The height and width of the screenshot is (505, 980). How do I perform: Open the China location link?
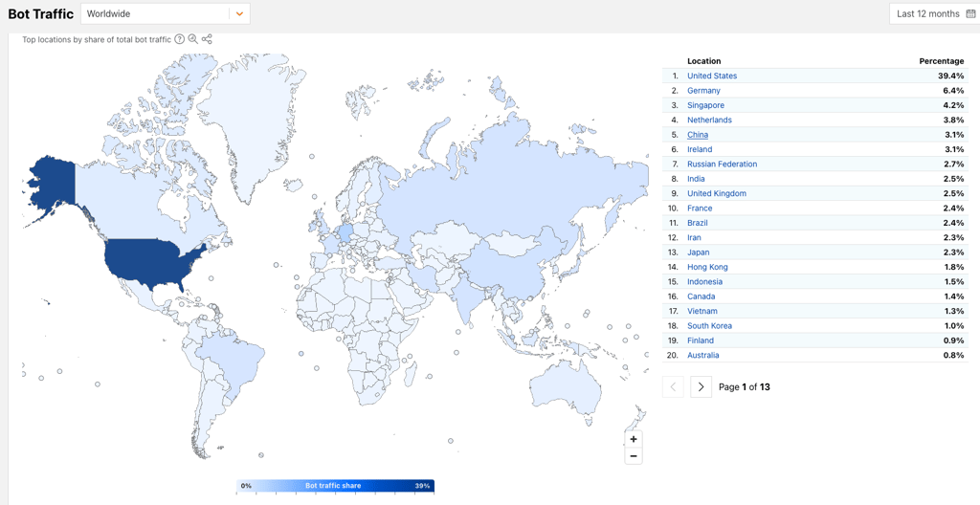[x=698, y=134]
